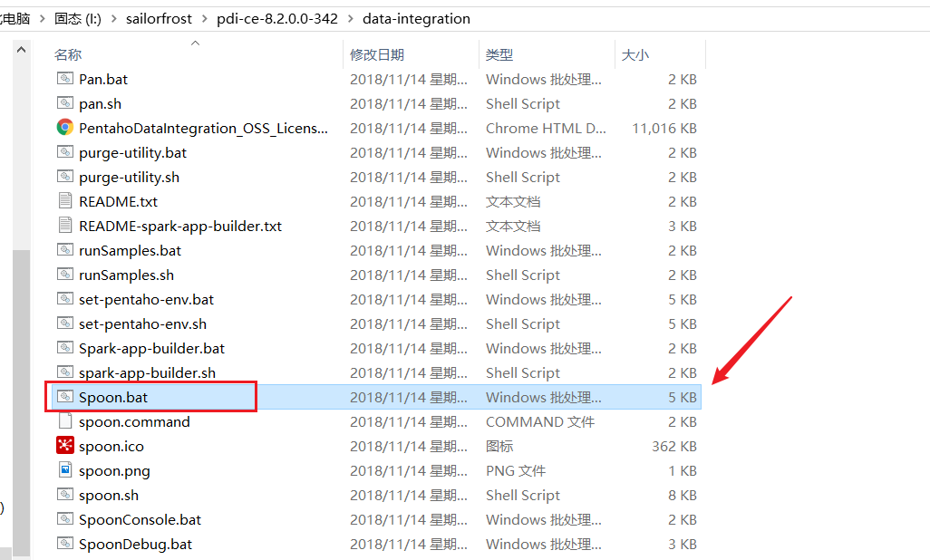Click the runSamples.bat file icon

coord(64,250)
